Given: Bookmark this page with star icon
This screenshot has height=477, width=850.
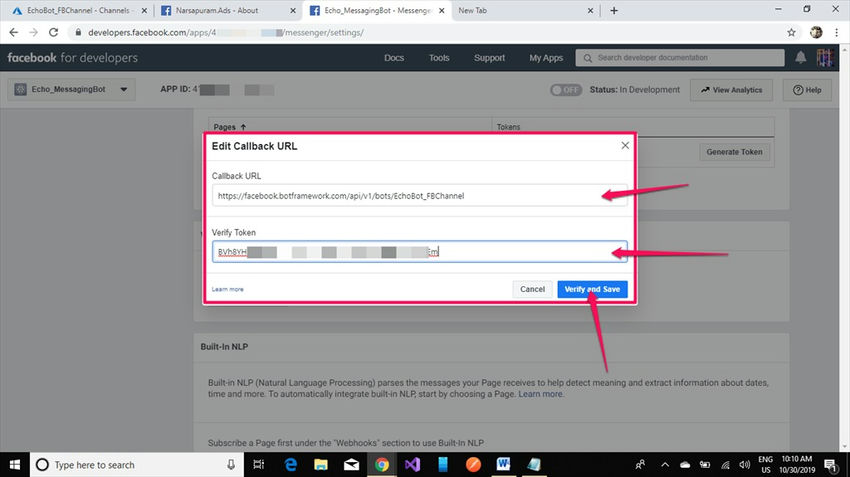Looking at the screenshot, I should pyautogui.click(x=791, y=33).
